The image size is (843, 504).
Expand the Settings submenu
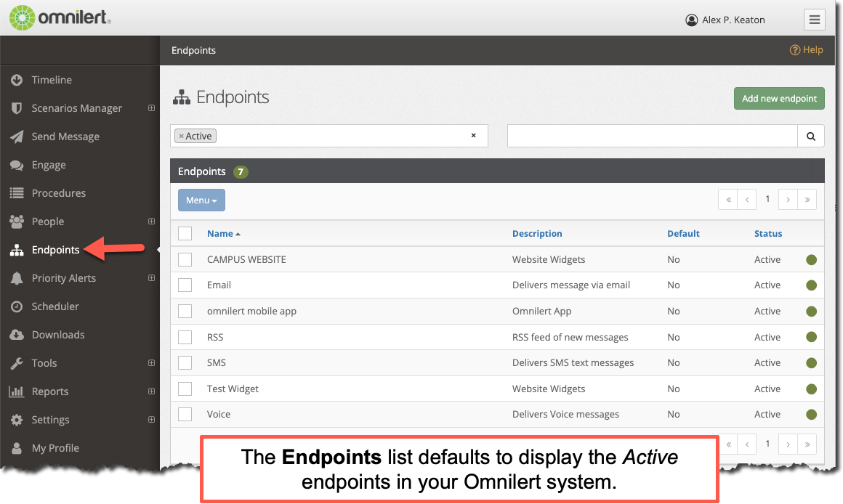click(152, 420)
